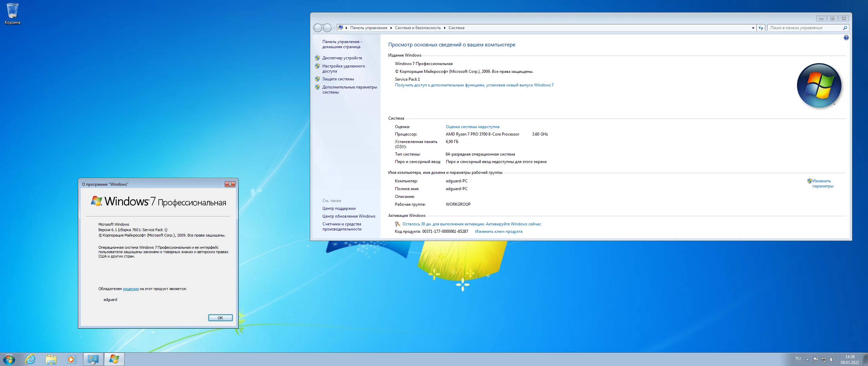This screenshot has width=868, height=366.
Task: Click the volume speaker tray icon
Action: (832, 359)
